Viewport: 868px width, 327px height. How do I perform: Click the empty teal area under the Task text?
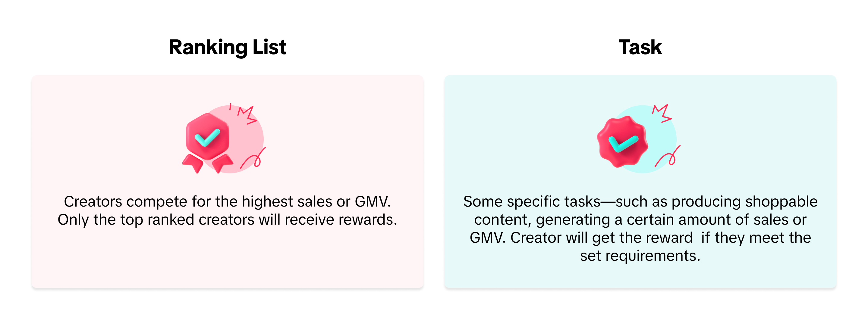coord(640,277)
